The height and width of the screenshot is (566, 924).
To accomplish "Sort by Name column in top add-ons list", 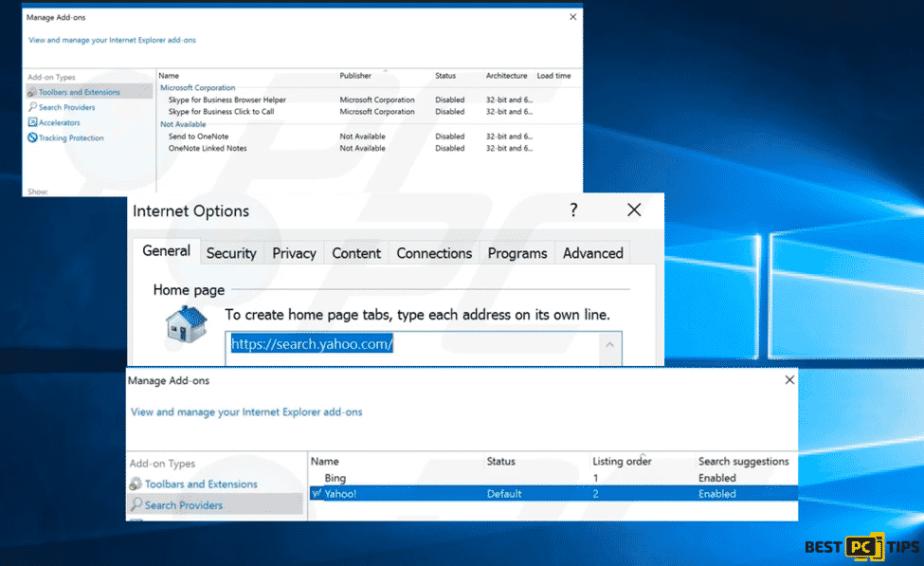I will click(x=169, y=76).
